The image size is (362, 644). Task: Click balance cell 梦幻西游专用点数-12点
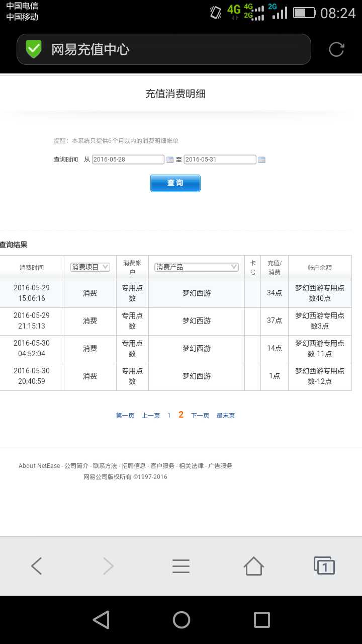pyautogui.click(x=320, y=376)
